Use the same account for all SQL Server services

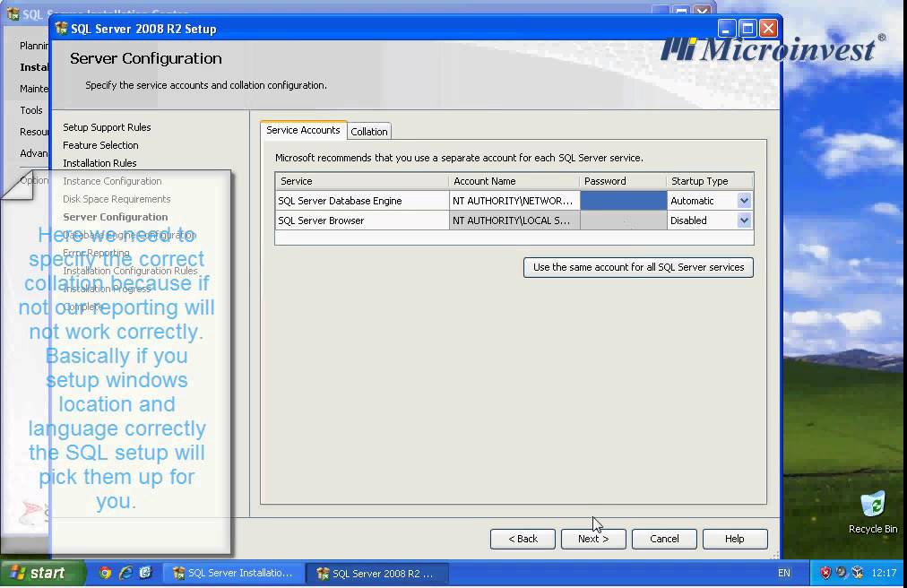pos(638,267)
